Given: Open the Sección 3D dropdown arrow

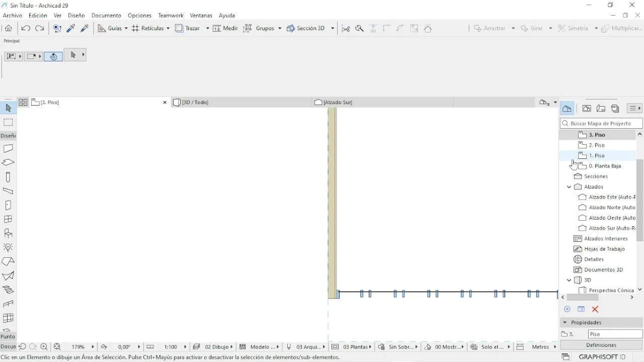Looking at the screenshot, I should tap(333, 29).
